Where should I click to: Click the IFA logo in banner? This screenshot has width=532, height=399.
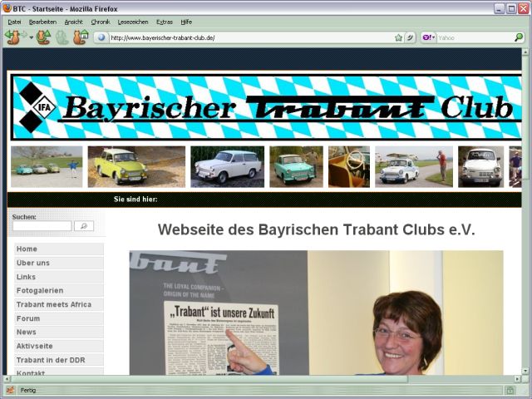(37, 107)
